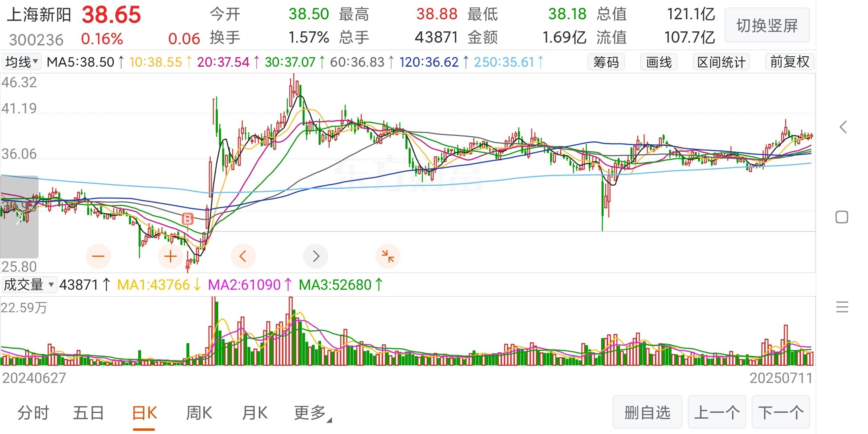
Task: Open the 均线 indicator dropdown
Action: coord(22,62)
